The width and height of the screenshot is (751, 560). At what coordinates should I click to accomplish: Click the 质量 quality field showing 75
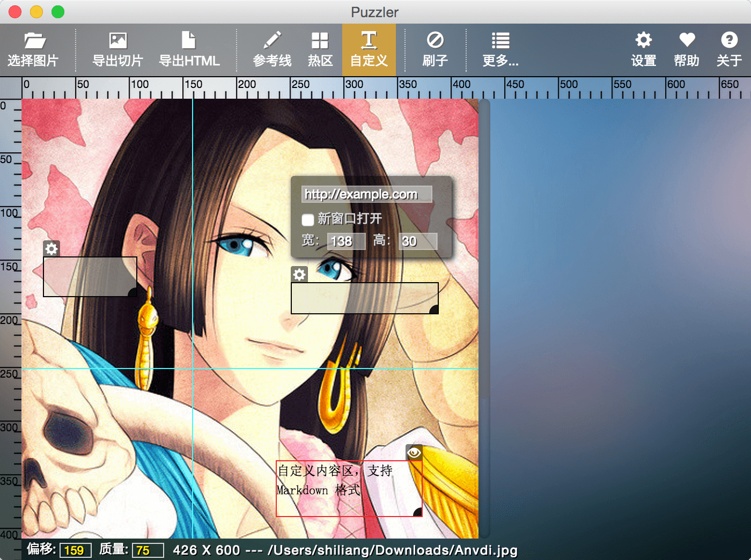point(148,550)
